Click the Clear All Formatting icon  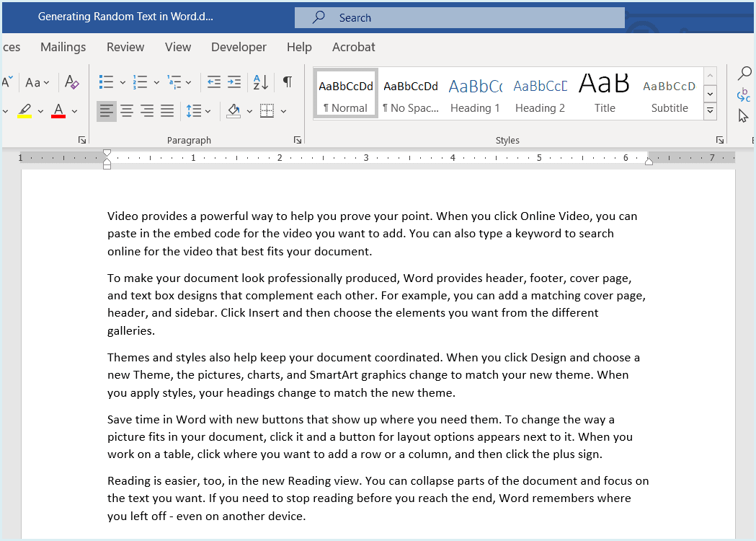point(71,82)
